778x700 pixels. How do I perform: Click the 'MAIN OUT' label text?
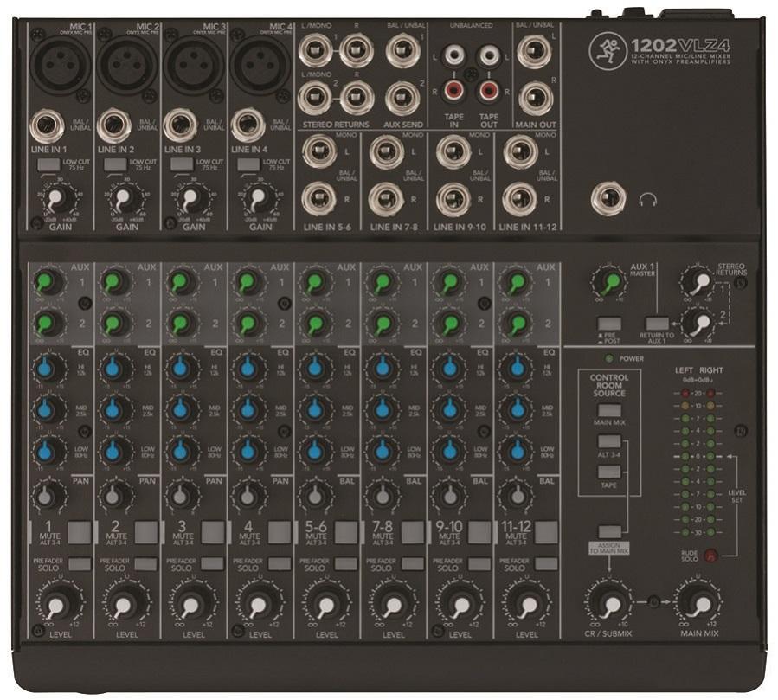pos(536,125)
